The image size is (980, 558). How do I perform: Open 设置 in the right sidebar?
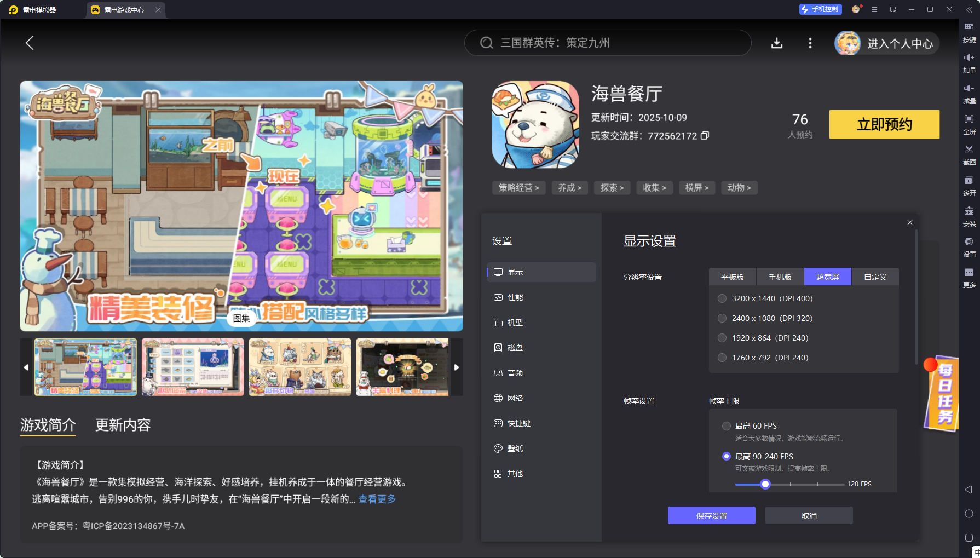coord(969,247)
